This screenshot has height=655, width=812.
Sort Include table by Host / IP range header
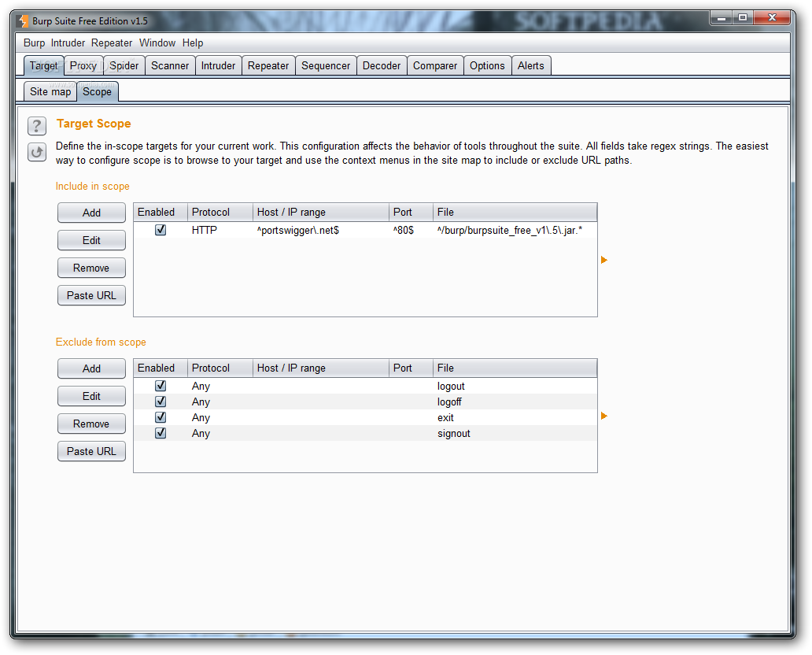[320, 213]
